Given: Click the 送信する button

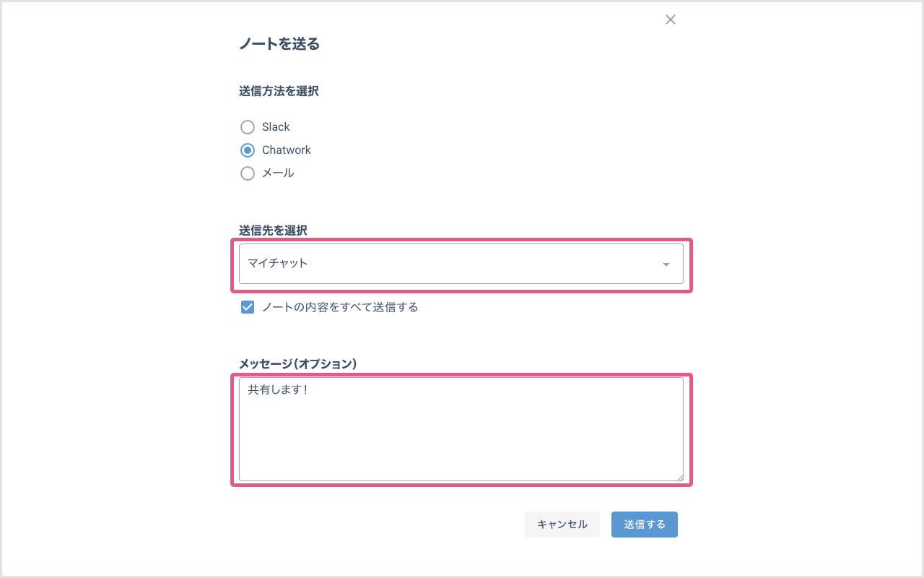Looking at the screenshot, I should [644, 525].
